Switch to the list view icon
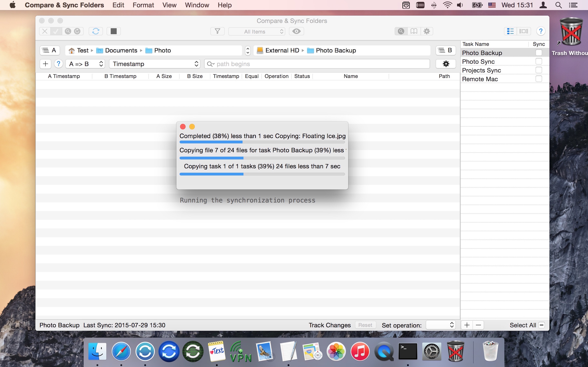 pos(510,31)
